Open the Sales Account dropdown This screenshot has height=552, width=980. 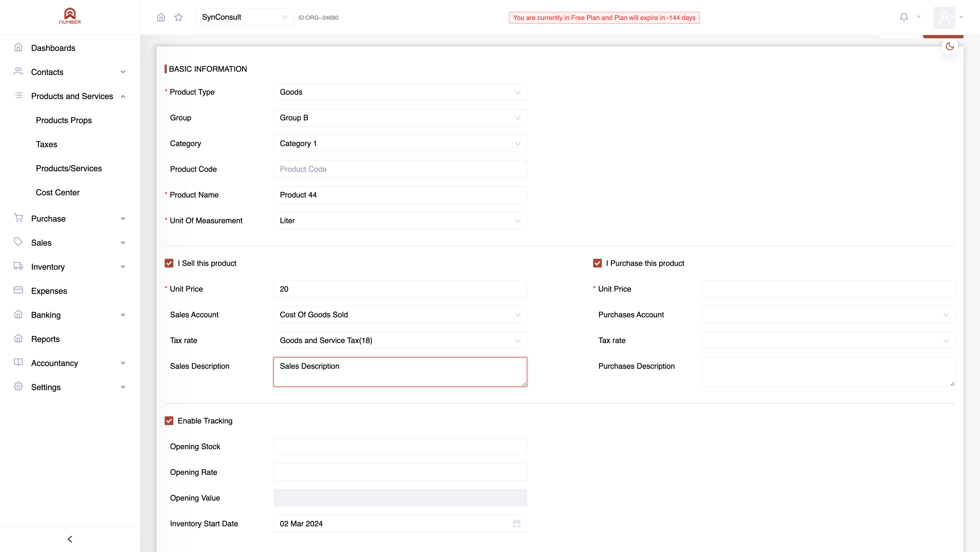click(x=400, y=315)
